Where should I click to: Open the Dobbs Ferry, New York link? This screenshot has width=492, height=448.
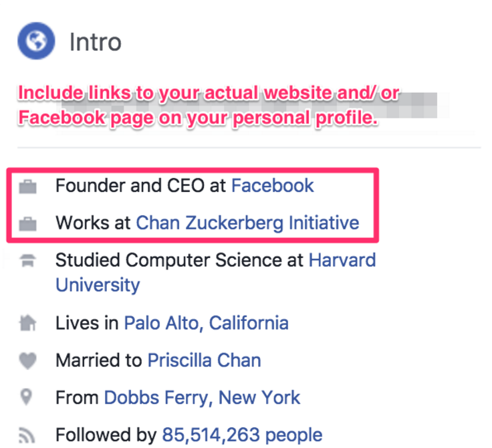point(202,398)
